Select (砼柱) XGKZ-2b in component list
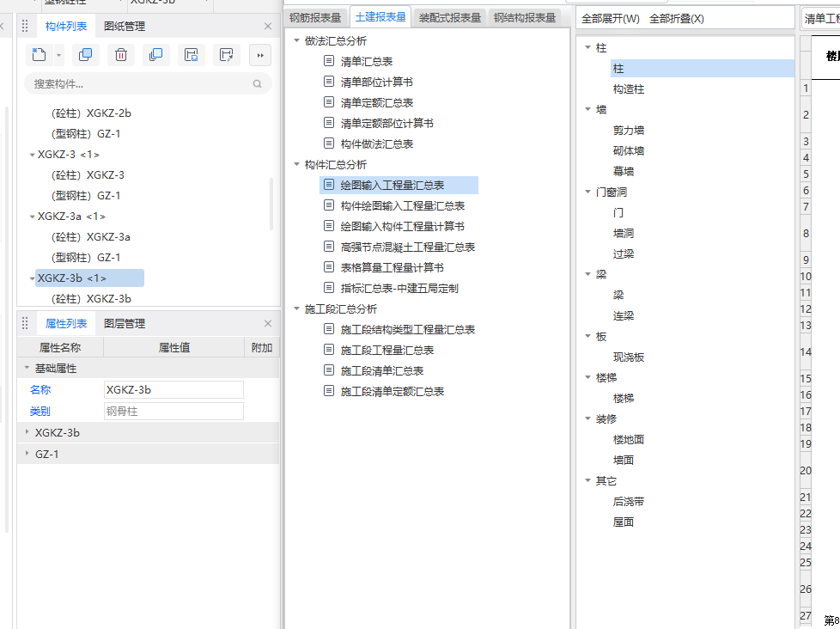840x629 pixels. pos(91,113)
